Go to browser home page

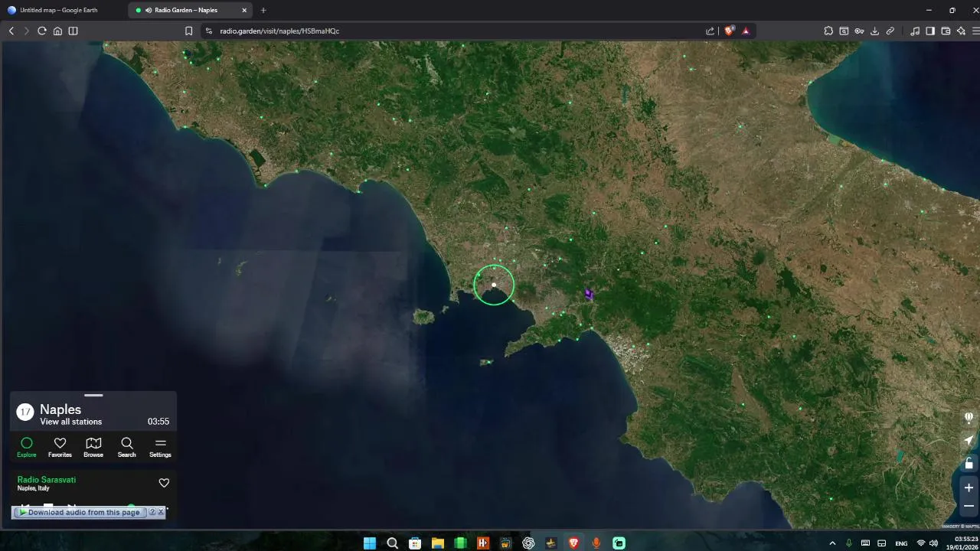(57, 31)
